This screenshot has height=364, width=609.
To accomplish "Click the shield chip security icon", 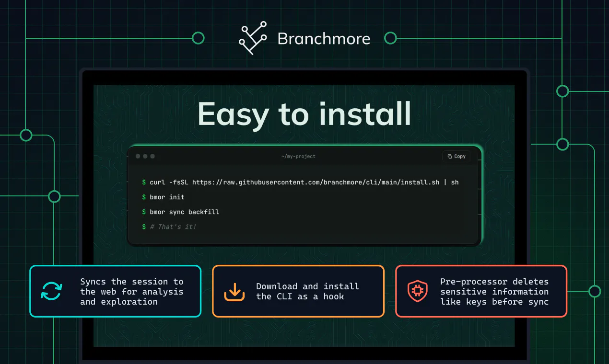I will pos(417,291).
